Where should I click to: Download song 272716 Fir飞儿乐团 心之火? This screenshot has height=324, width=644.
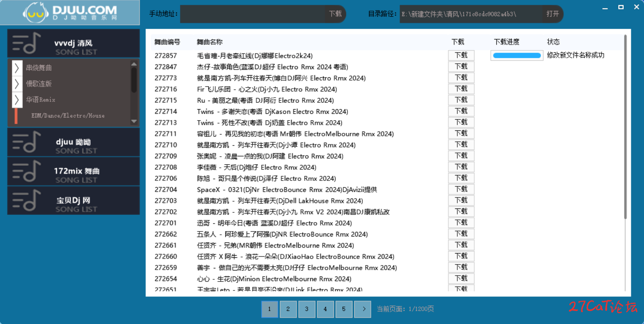(x=461, y=89)
